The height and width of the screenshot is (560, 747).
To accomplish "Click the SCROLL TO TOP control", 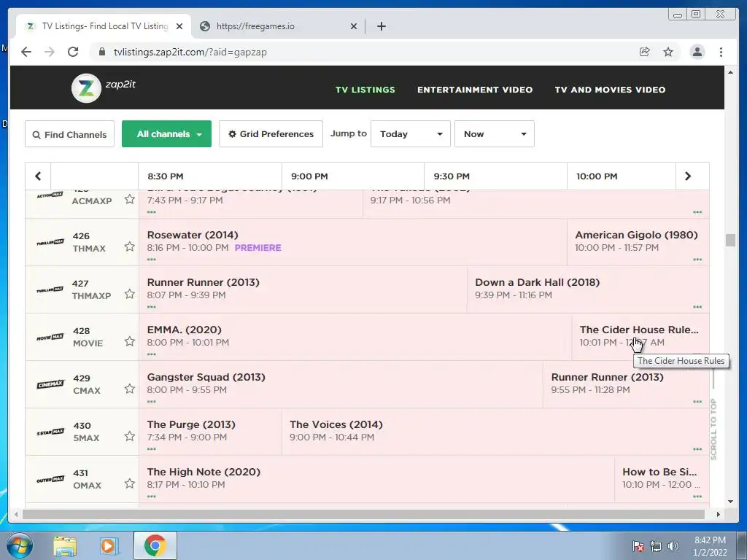I will 713,429.
